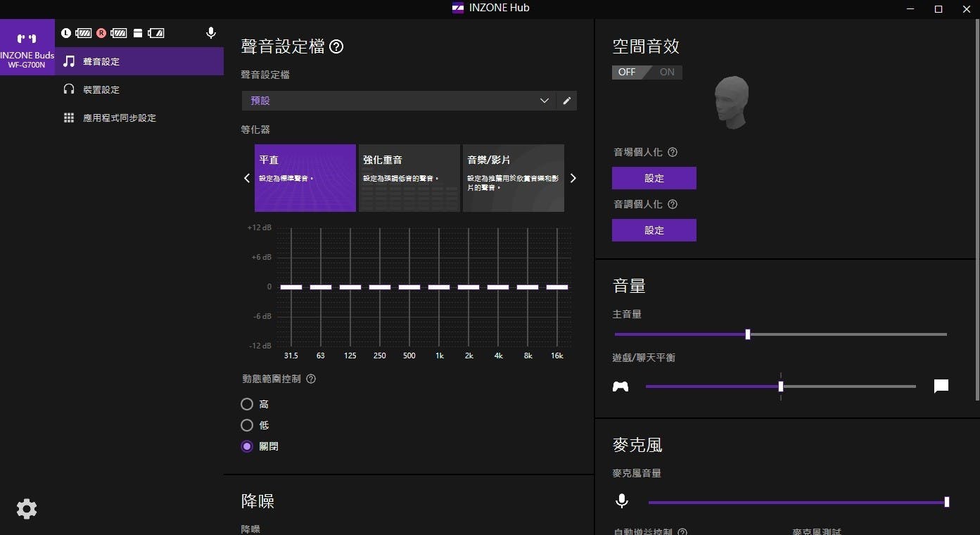Screen dimensions: 980x535
Task: Click the 麥克風 section heading
Action: tap(637, 445)
